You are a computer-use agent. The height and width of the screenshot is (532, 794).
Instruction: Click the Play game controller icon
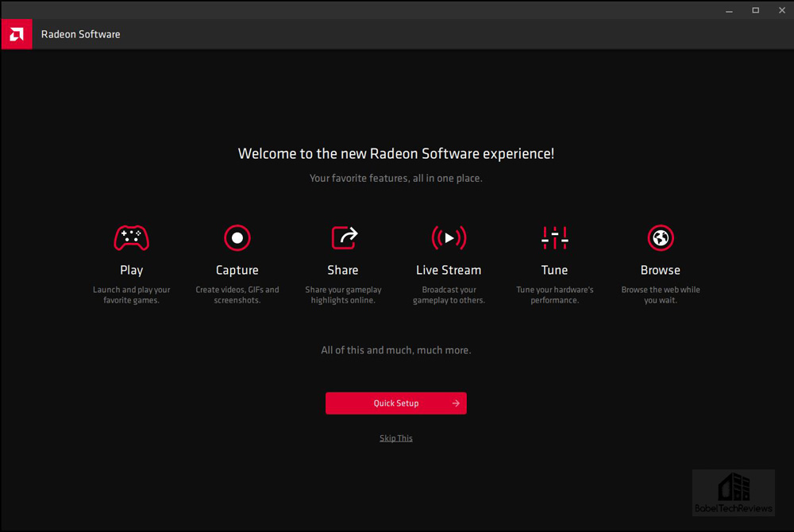[131, 238]
